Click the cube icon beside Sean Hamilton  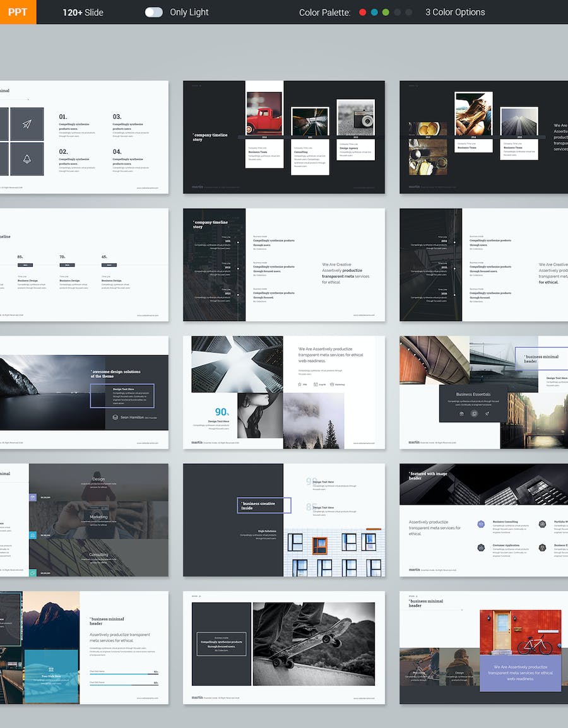tap(115, 417)
